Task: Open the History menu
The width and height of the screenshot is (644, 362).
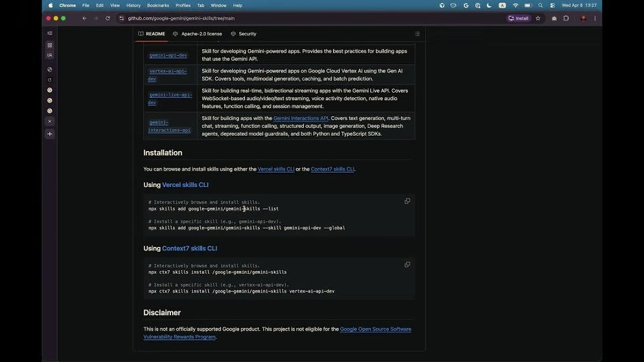Action: 133,5
